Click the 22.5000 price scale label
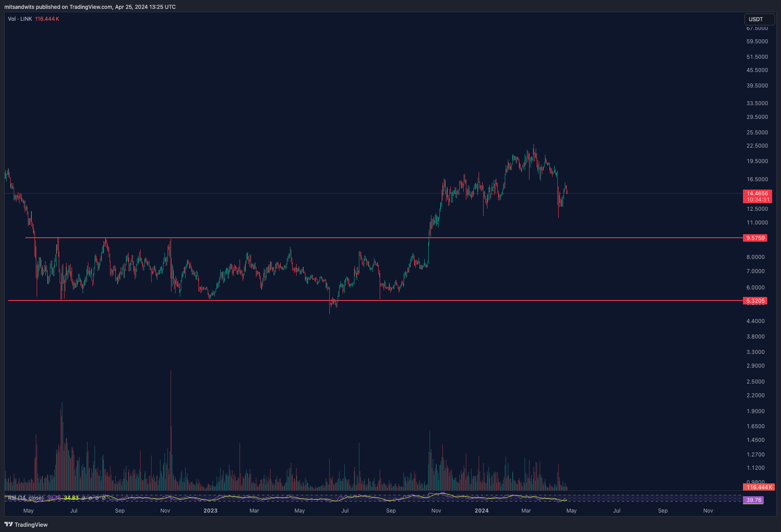Screen dimensions: 781x532 point(757,146)
